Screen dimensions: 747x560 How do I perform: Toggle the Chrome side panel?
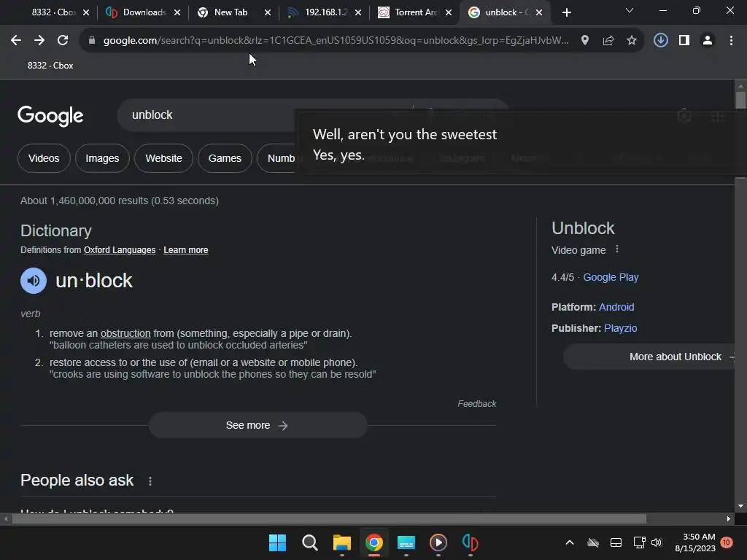[684, 41]
